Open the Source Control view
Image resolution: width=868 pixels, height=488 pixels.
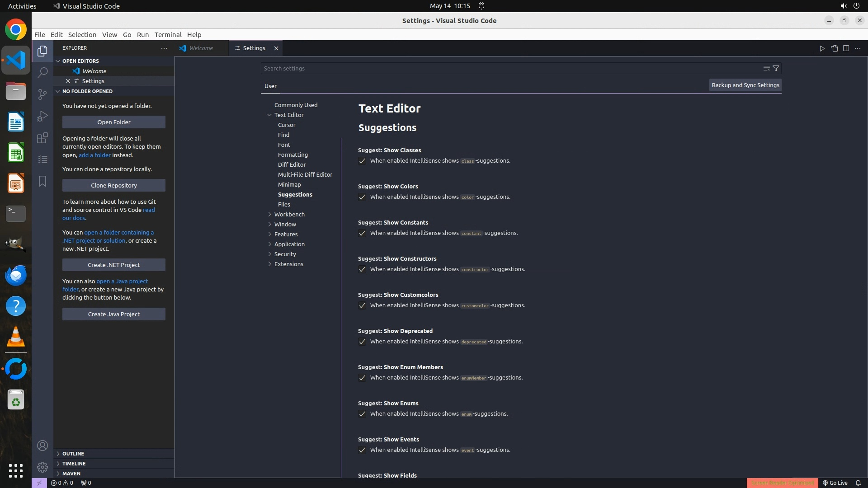point(42,94)
